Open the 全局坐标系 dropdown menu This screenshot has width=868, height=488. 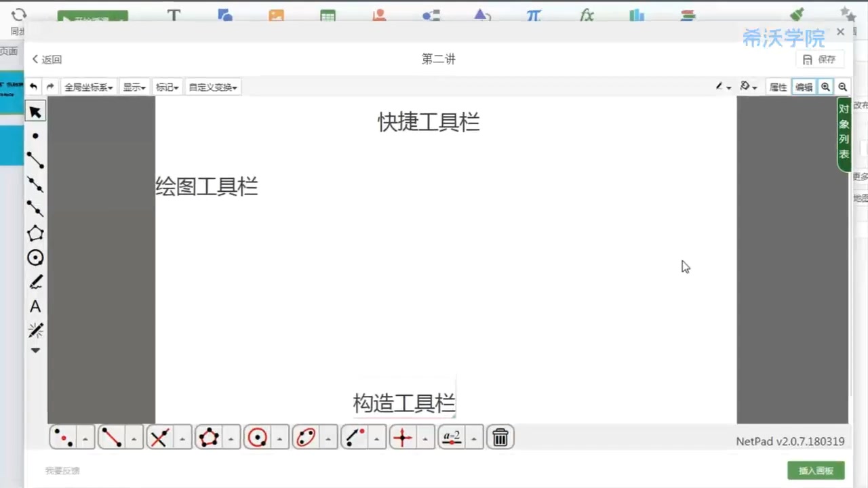[88, 87]
